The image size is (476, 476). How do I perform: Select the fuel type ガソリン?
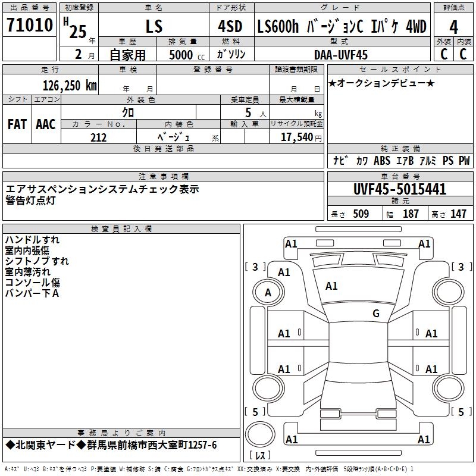231,54
